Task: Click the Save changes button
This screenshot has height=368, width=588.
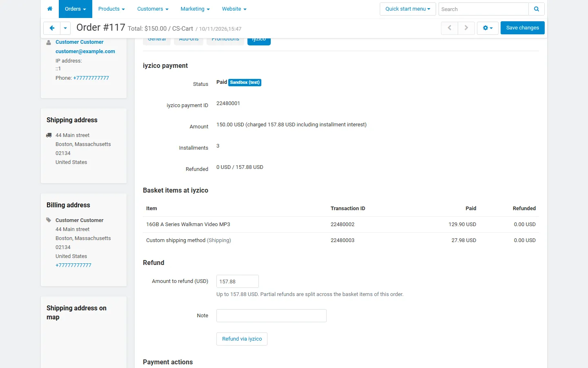Action: [x=522, y=28]
